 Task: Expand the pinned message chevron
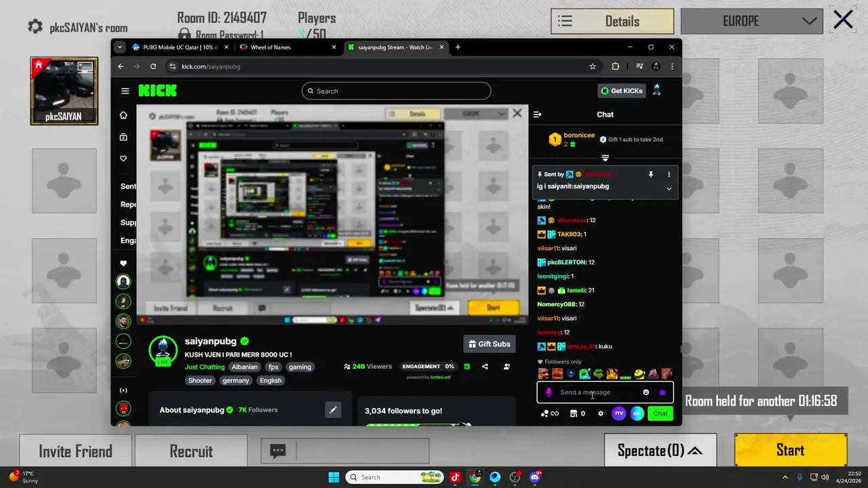pyautogui.click(x=669, y=189)
